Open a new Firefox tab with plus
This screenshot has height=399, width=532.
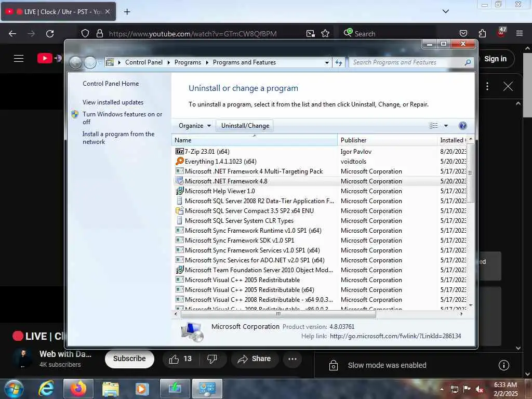tap(127, 12)
